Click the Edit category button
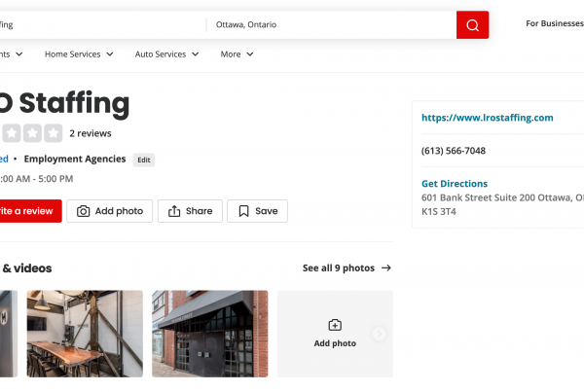584x392 pixels. (144, 160)
